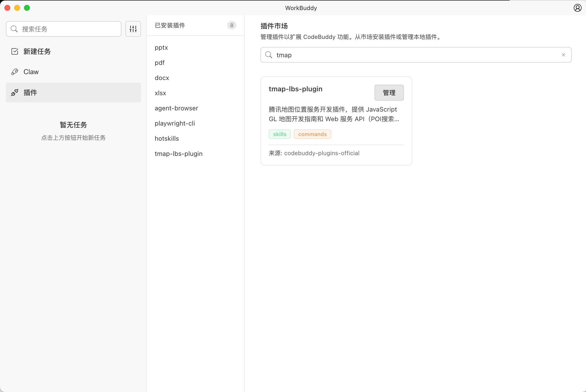Click the orange commands tag
Image resolution: width=586 pixels, height=392 pixels.
point(312,134)
